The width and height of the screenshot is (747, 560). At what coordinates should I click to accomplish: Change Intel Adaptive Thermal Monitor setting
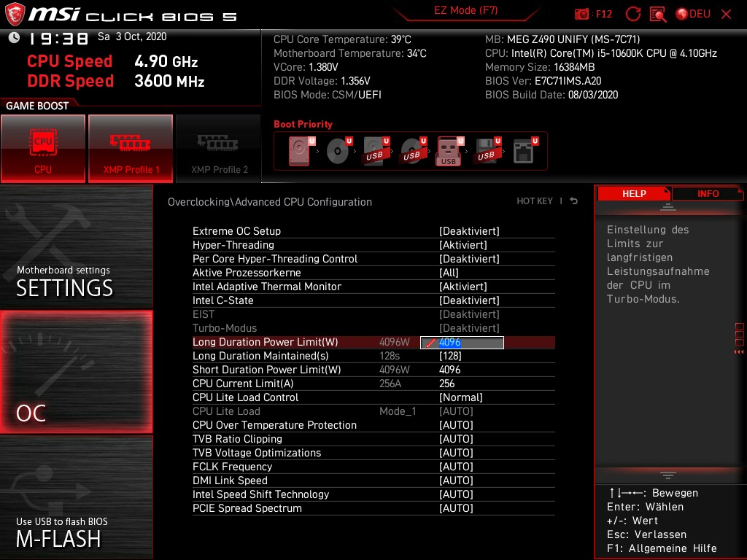coord(373,286)
